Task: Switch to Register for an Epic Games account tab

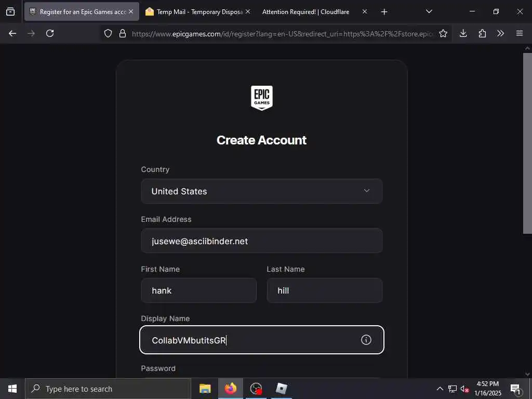Action: [82, 11]
